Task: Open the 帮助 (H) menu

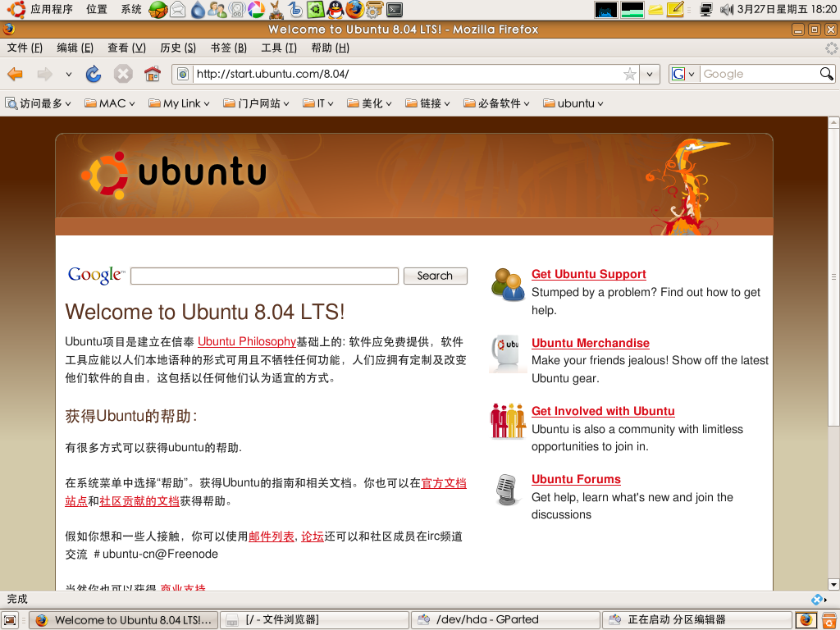Action: coord(330,48)
